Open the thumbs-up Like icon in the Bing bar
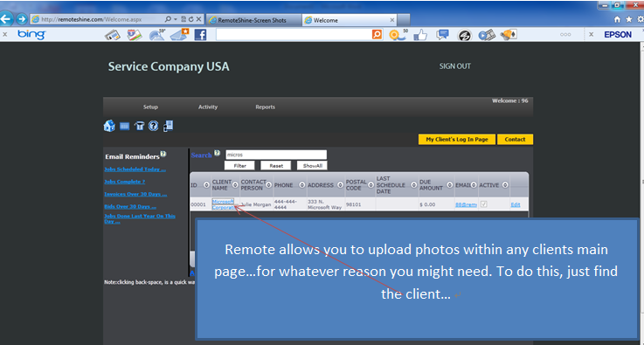 coord(420,35)
